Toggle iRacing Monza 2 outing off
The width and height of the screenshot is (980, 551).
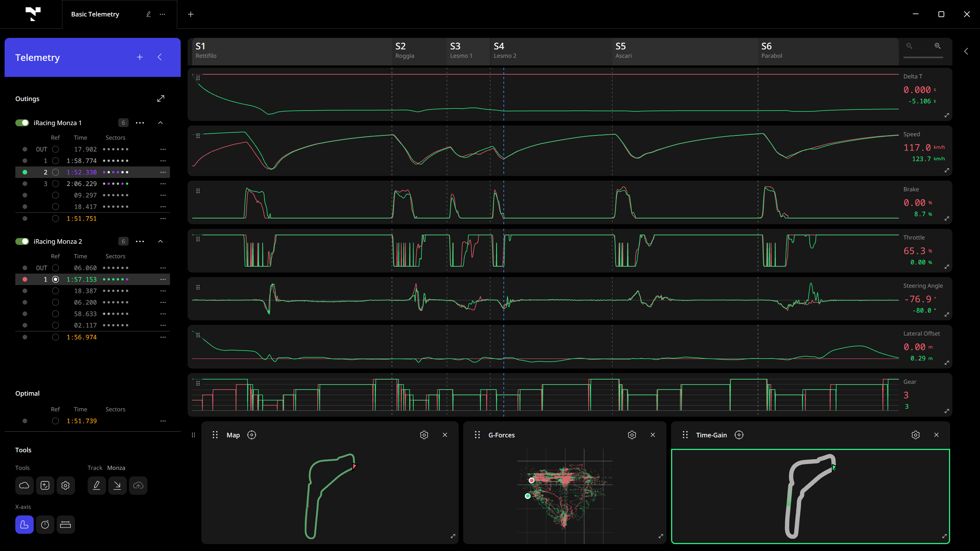coord(22,241)
